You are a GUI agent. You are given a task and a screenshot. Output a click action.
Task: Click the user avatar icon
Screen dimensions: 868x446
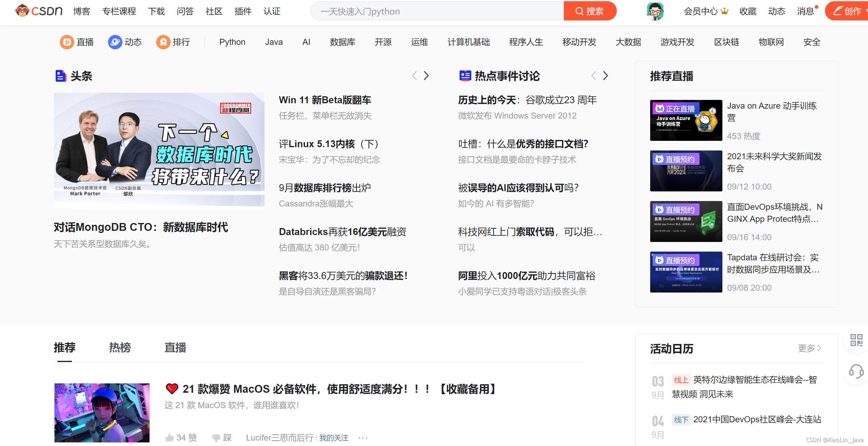tap(655, 11)
